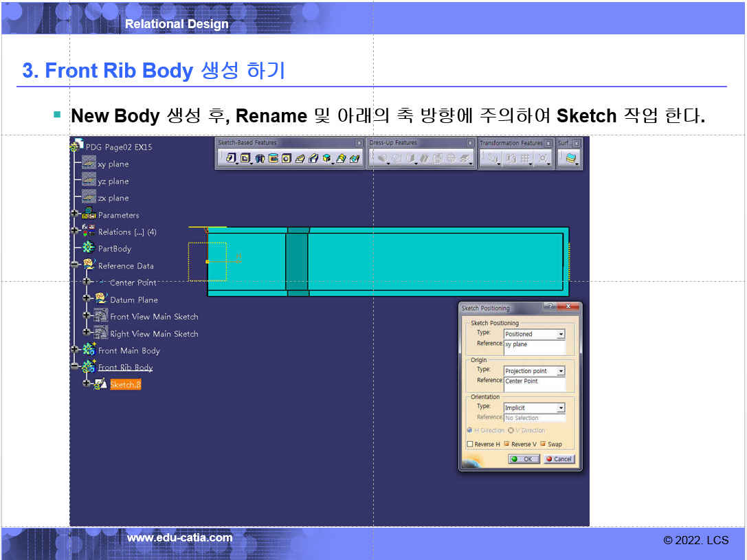Screen dimensions: 747x560
Task: Choose the Shaft tool icon
Action: point(260,159)
